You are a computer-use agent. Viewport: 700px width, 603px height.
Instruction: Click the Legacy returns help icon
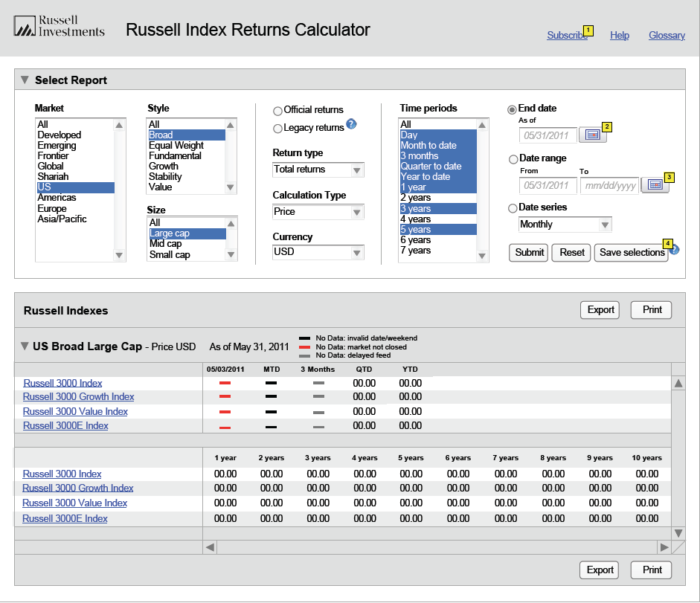[x=352, y=124]
